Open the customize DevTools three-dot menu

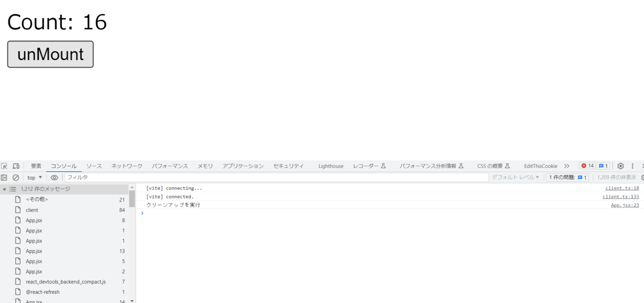632,166
